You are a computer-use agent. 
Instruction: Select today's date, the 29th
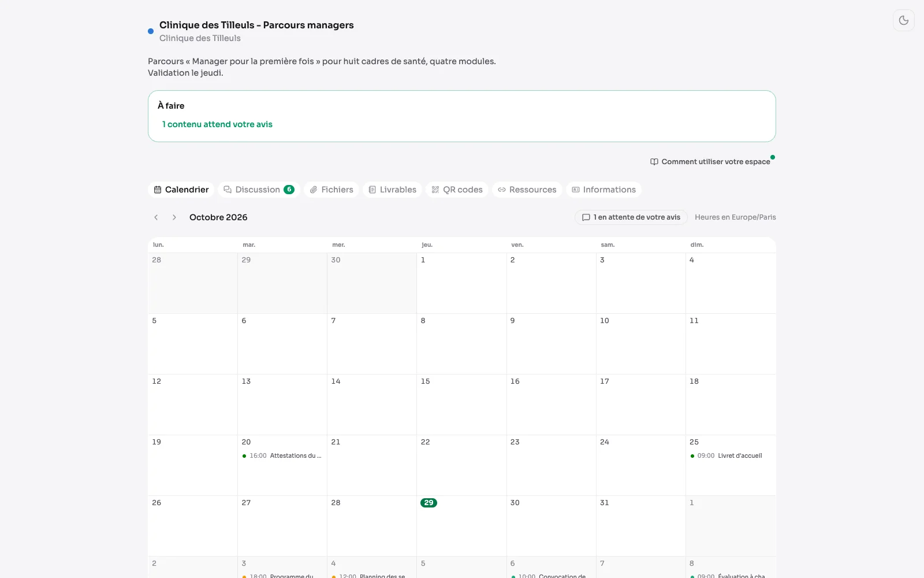coord(429,503)
